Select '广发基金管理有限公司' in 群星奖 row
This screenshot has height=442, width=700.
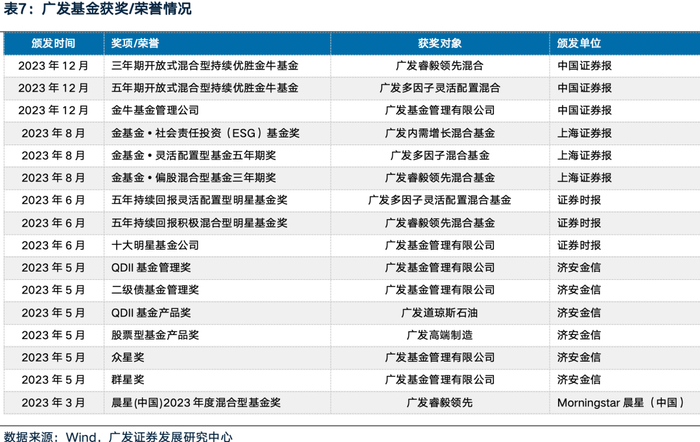tap(440, 379)
